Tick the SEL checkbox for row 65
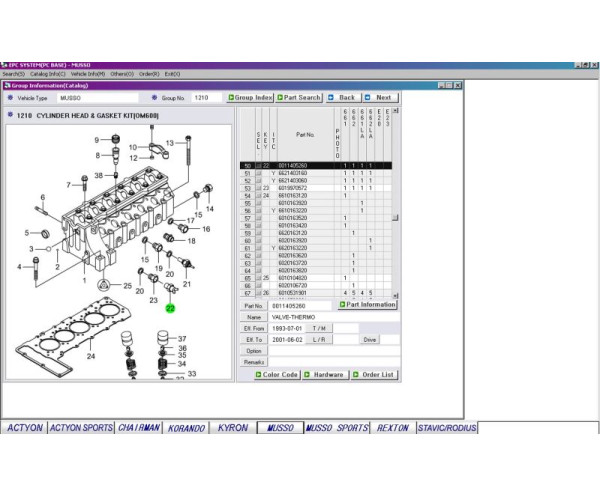Viewport: 600px width, 497px height. tap(258, 278)
